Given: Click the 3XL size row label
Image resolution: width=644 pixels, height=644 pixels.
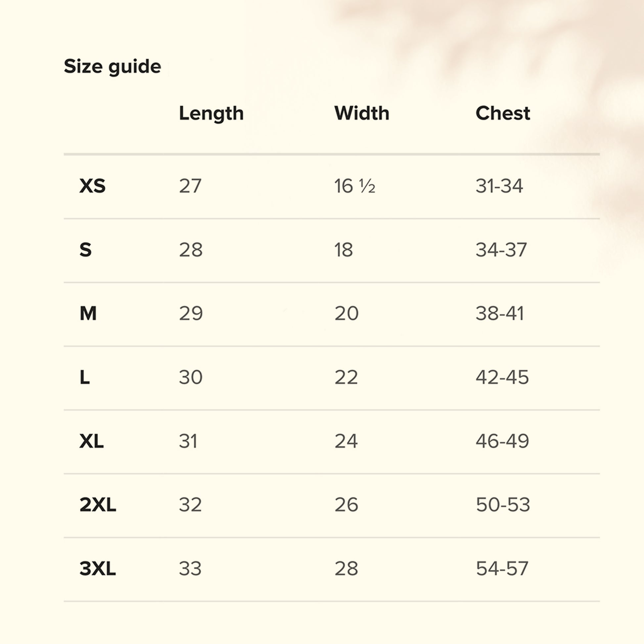Looking at the screenshot, I should (x=98, y=568).
